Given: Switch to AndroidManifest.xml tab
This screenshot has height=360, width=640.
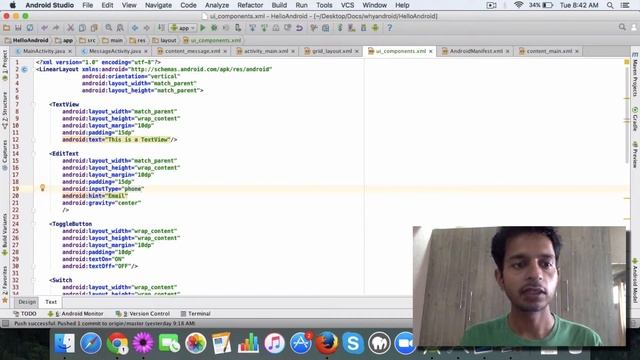Looking at the screenshot, I should (476, 51).
